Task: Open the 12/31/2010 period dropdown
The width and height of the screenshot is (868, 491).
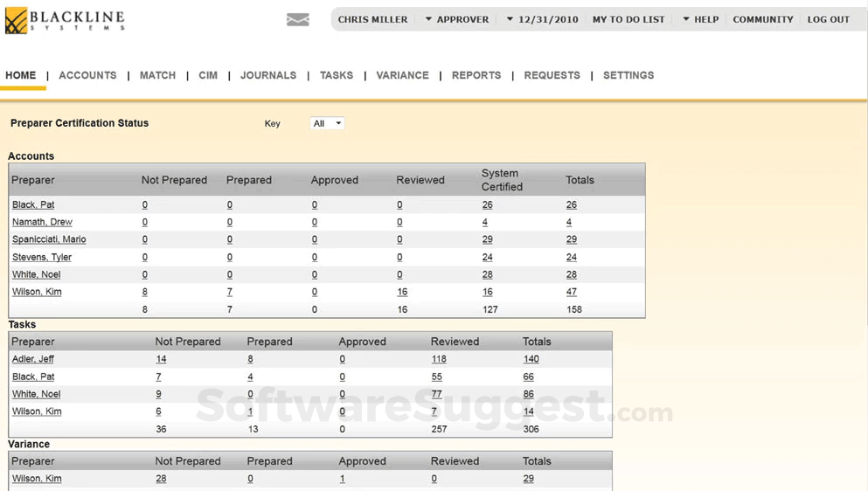Action: (542, 19)
